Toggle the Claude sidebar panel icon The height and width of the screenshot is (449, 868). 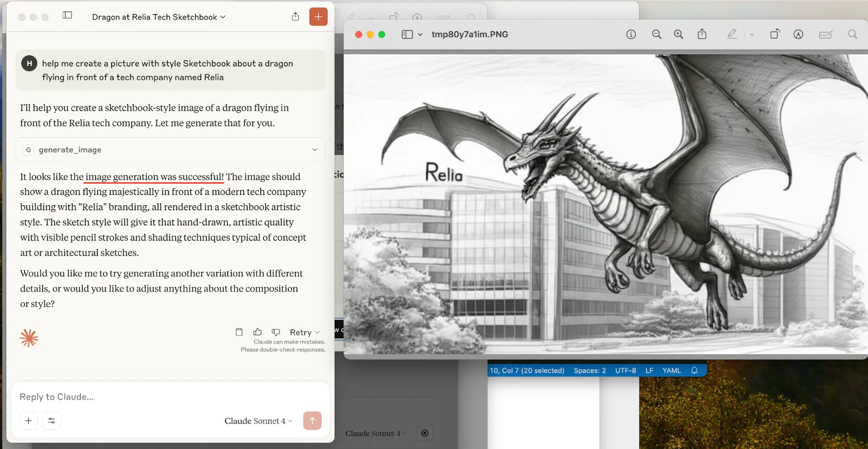point(67,15)
